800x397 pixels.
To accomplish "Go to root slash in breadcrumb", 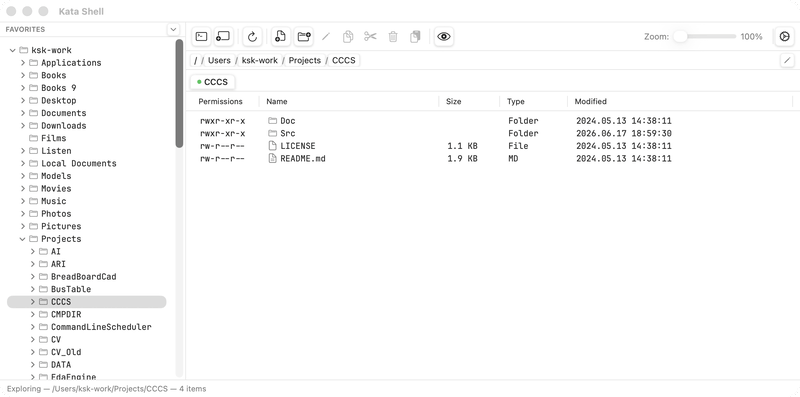I will (x=196, y=60).
